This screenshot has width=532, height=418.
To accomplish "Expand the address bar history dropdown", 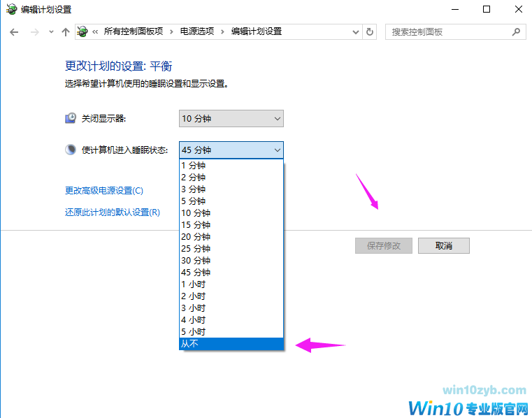I will click(x=354, y=31).
